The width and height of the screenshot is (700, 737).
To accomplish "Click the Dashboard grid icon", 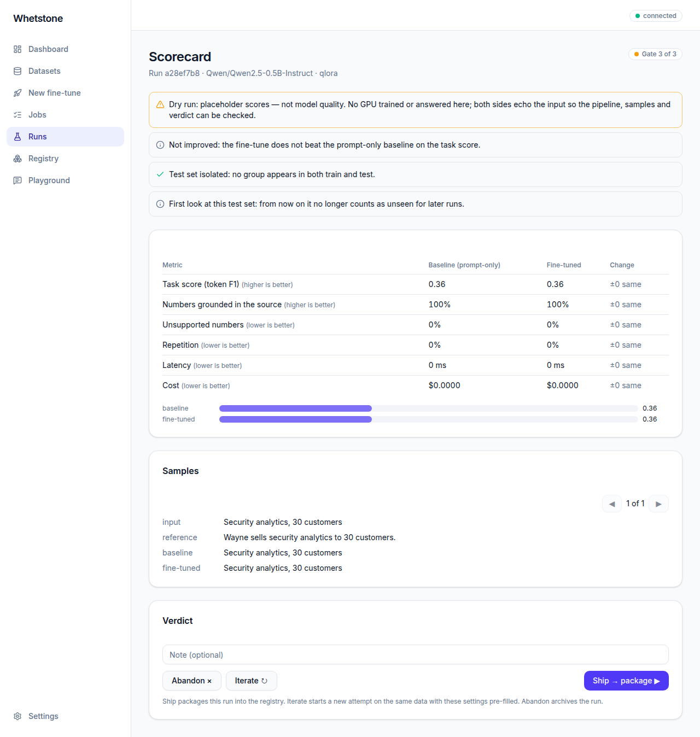I will click(x=17, y=49).
